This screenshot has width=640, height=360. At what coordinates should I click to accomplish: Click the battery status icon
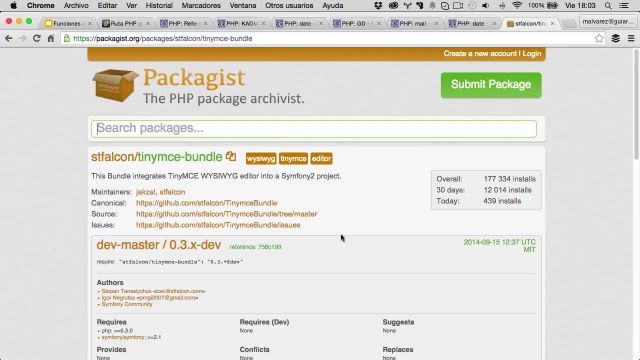point(552,6)
